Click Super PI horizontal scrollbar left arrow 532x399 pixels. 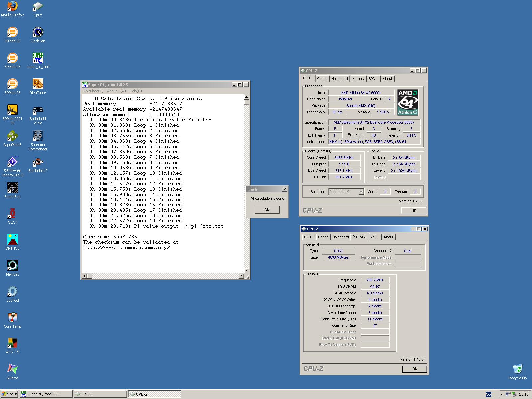(x=84, y=276)
